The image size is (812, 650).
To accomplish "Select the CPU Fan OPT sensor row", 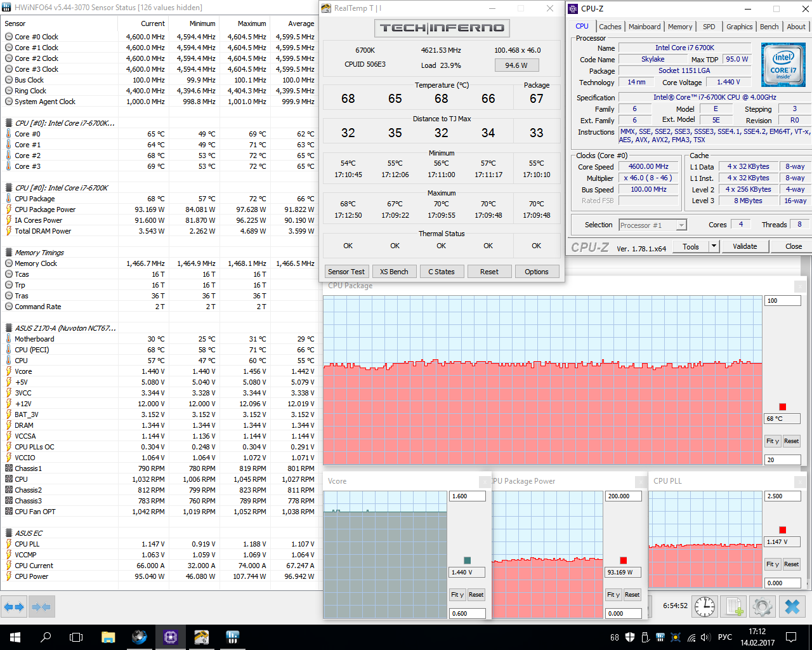I will 159,512.
